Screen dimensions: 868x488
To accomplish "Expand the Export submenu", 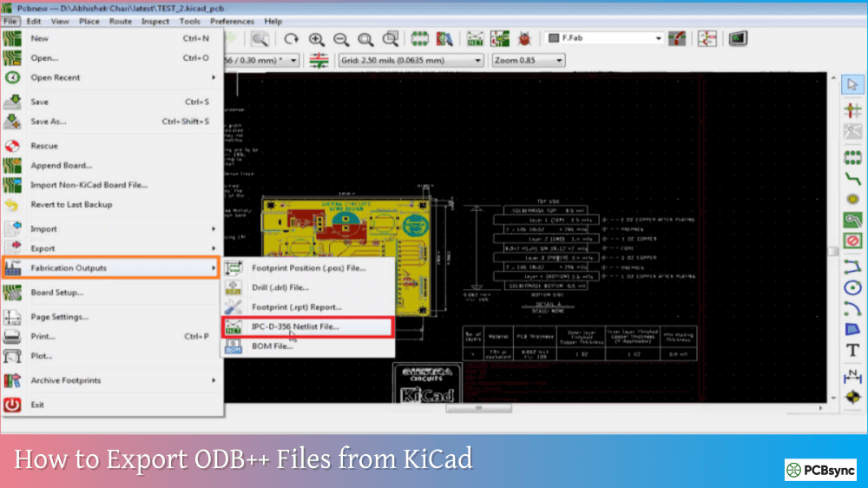I will (x=112, y=248).
